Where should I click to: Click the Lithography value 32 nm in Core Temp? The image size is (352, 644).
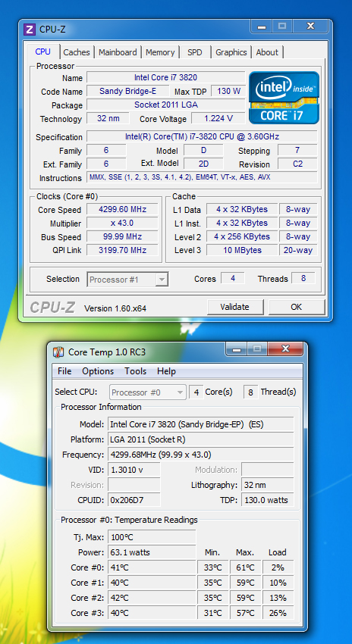point(268,485)
